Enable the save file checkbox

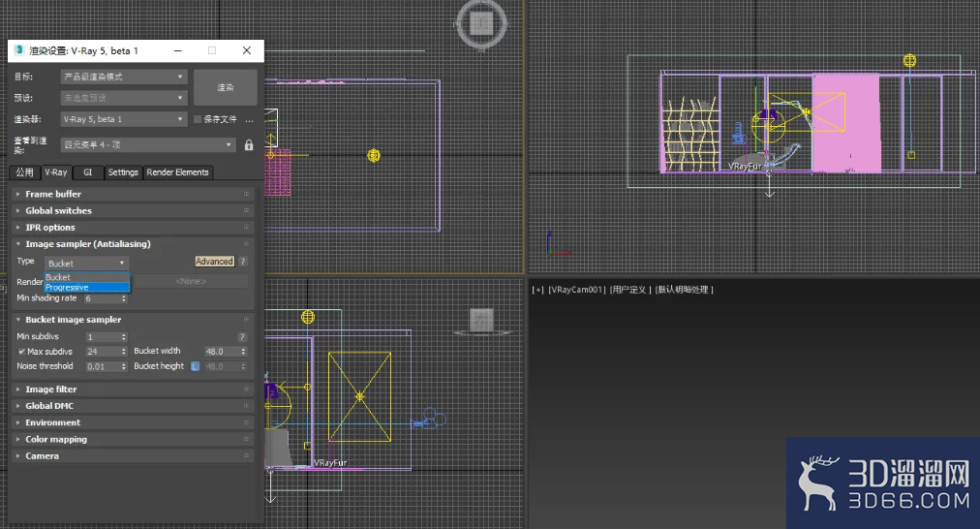coord(198,119)
